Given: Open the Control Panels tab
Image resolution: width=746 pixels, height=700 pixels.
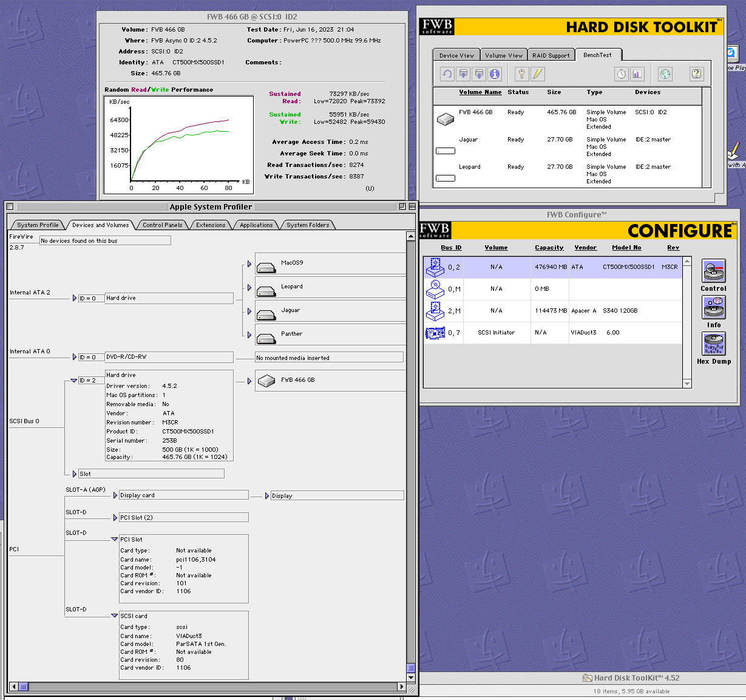Looking at the screenshot, I should point(163,225).
